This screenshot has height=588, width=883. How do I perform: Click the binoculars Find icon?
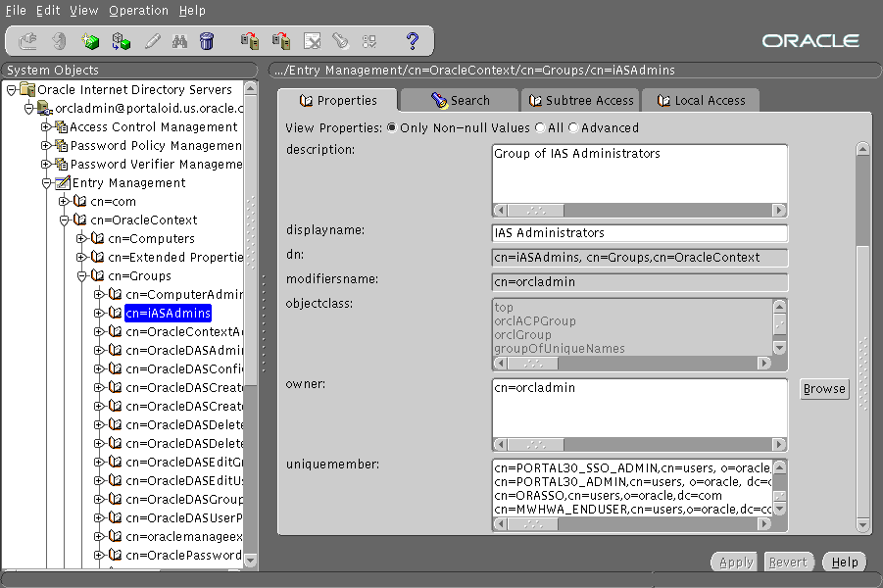point(179,41)
